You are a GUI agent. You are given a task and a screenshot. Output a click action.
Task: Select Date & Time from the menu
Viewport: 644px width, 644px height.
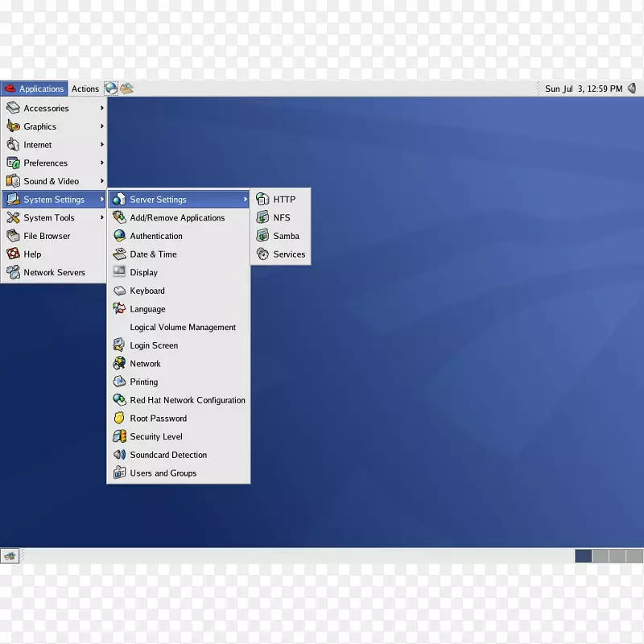point(151,254)
